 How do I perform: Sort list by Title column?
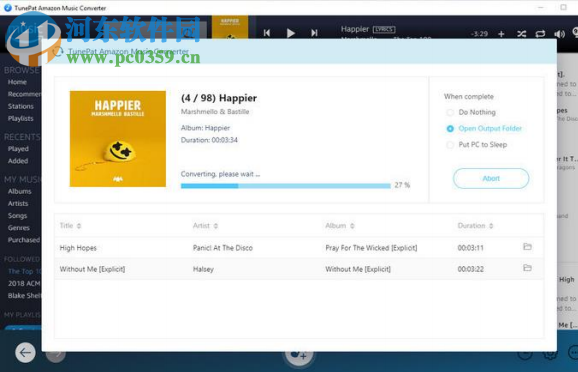tap(70, 226)
